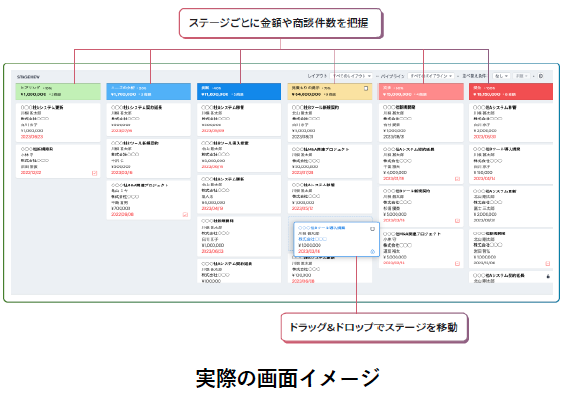Select the yellow stage column header

330,91
